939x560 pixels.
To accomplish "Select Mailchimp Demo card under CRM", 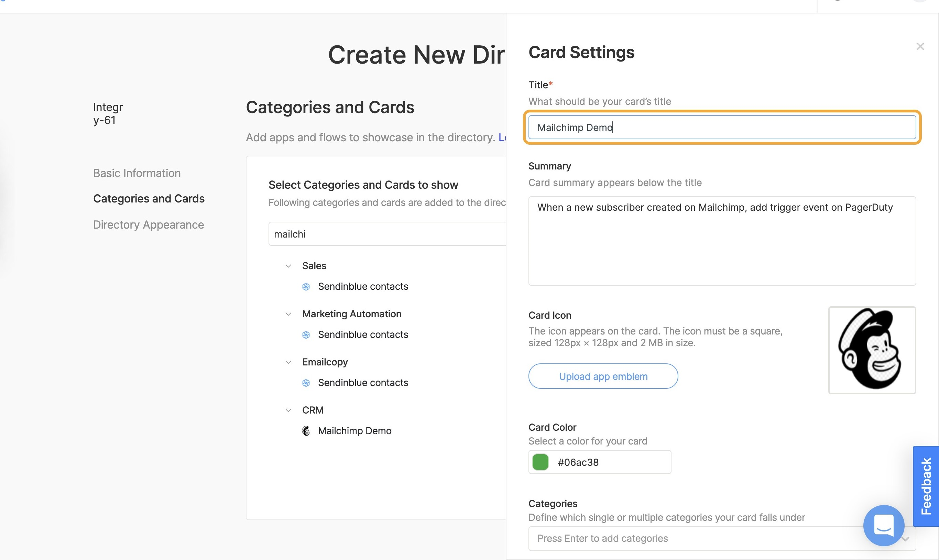I will [x=354, y=430].
